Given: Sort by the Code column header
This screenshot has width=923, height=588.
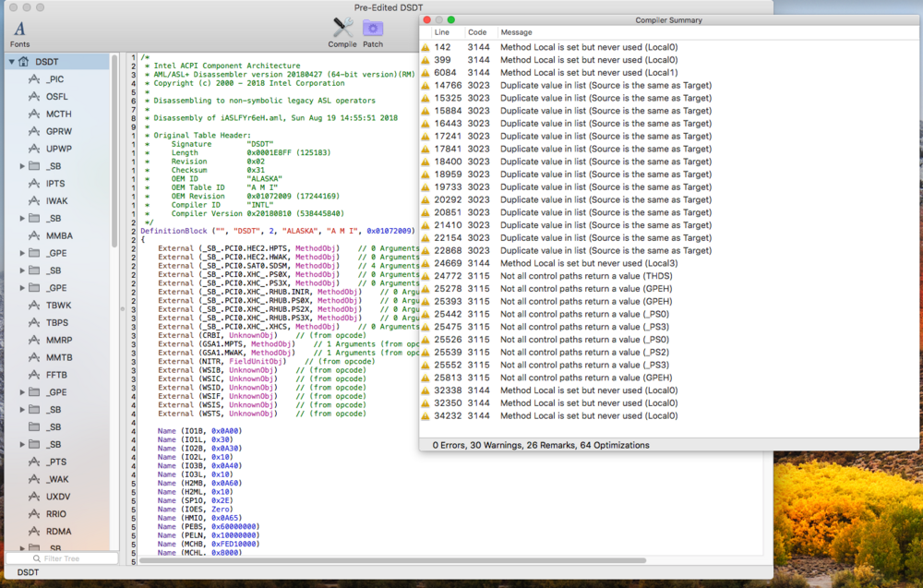Looking at the screenshot, I should [476, 32].
